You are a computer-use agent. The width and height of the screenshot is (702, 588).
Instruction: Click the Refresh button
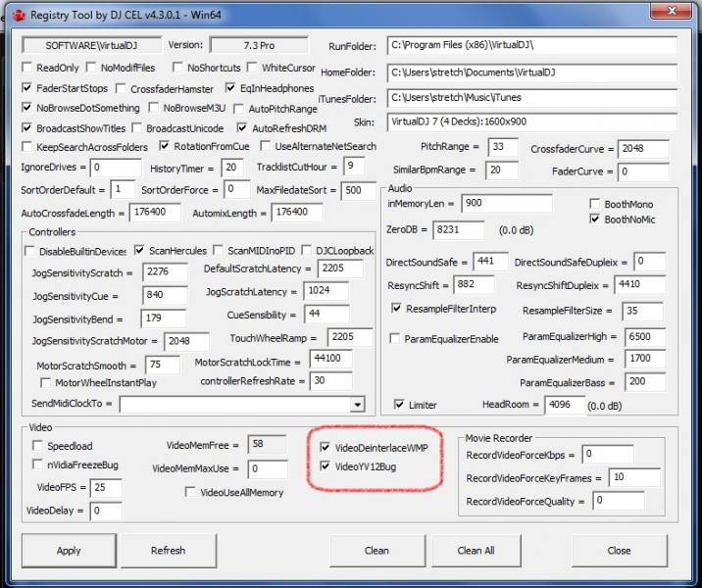[169, 551]
